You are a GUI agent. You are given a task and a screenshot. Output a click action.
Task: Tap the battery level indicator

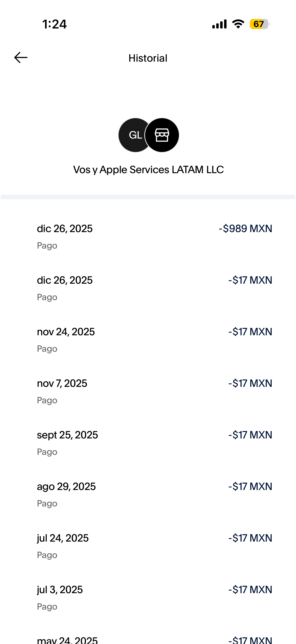259,24
